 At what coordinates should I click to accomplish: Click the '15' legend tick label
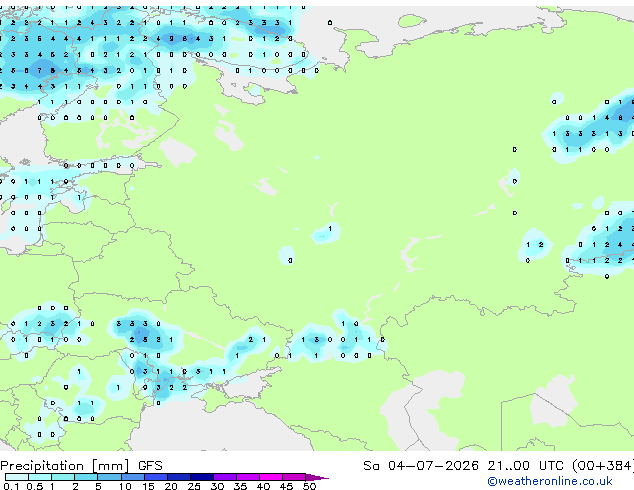[x=148, y=486]
